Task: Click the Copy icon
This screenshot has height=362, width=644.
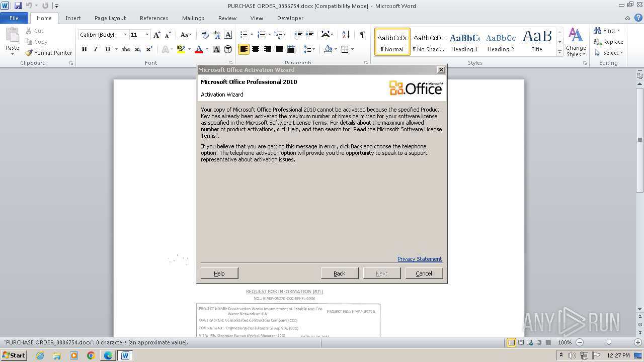Action: [x=29, y=42]
